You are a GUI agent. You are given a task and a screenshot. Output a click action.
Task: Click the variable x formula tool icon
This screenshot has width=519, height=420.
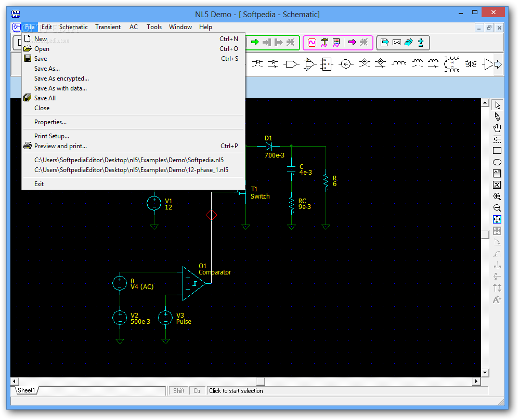click(x=497, y=185)
